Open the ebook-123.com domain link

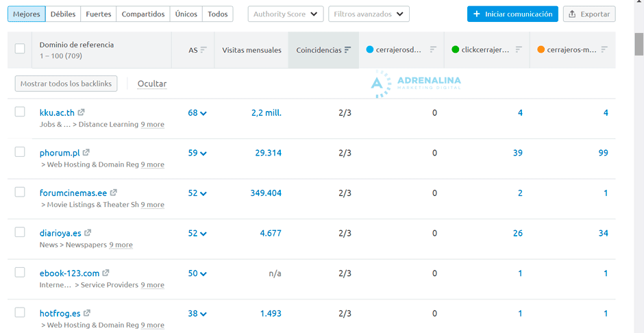(x=69, y=273)
